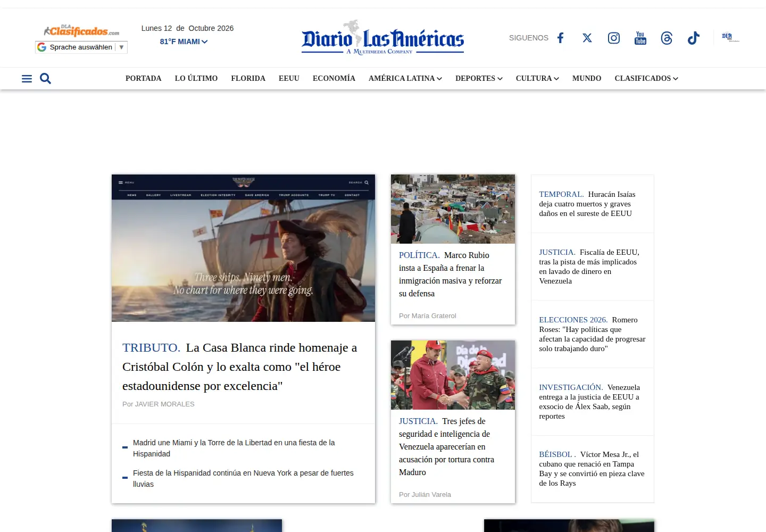This screenshot has width=766, height=532.
Task: Open the Instagram profile icon
Action: [614, 38]
